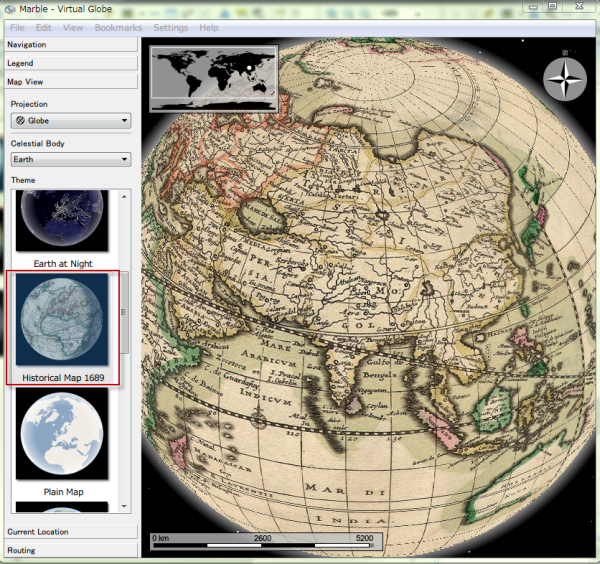Expand the Navigation panel
Screen dimensions: 600x564
(x=70, y=45)
